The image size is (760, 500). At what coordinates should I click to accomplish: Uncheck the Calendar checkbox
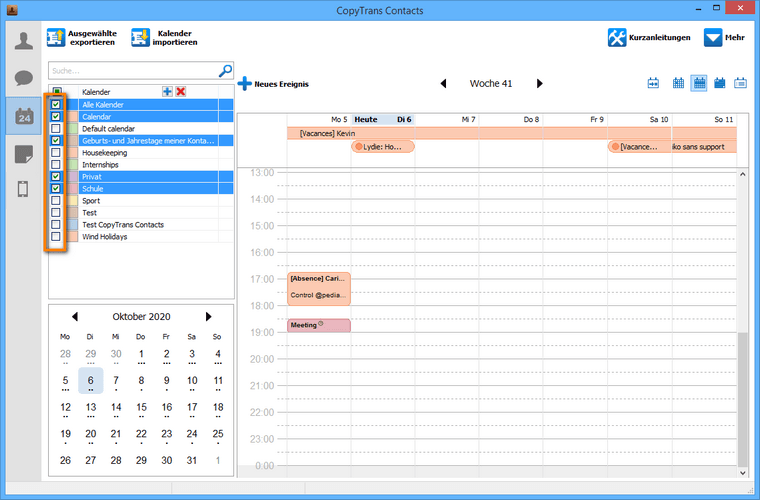[56, 116]
